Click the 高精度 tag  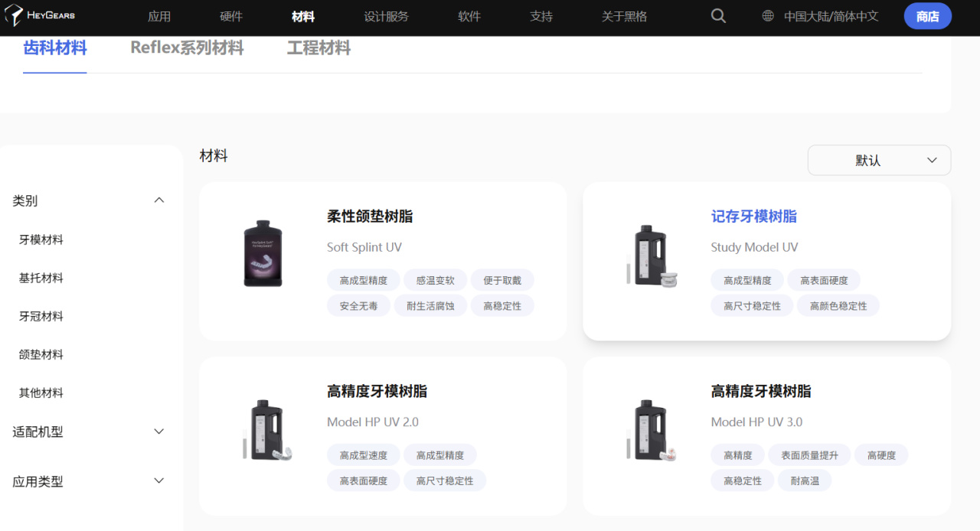click(738, 455)
